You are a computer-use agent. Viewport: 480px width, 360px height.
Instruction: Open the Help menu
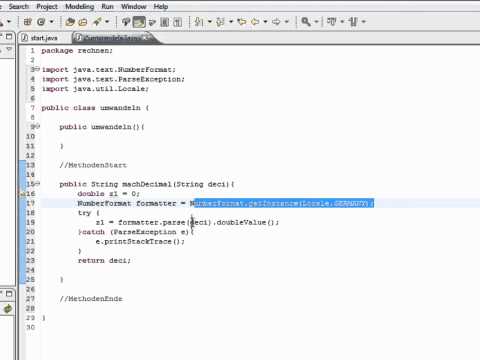tap(161, 6)
